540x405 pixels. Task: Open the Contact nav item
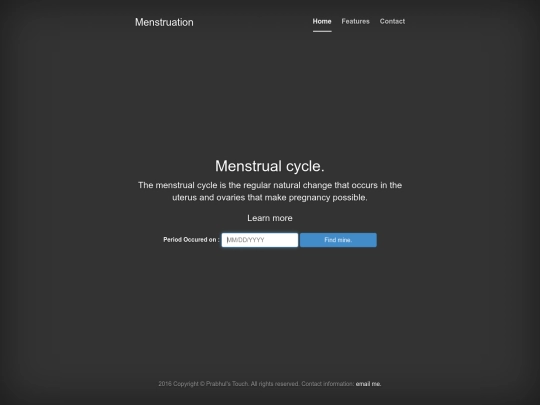click(x=392, y=21)
